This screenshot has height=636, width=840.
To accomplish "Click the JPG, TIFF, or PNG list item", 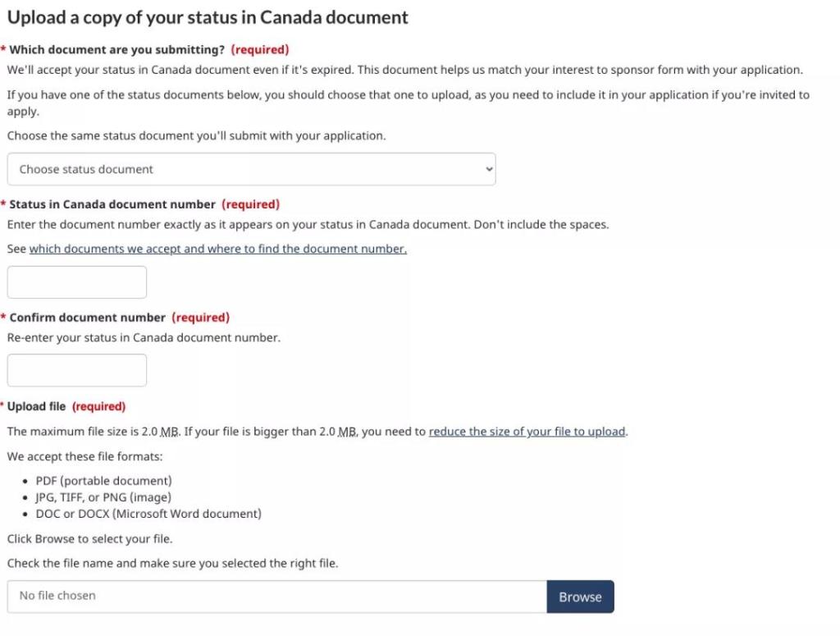I will coord(103,497).
